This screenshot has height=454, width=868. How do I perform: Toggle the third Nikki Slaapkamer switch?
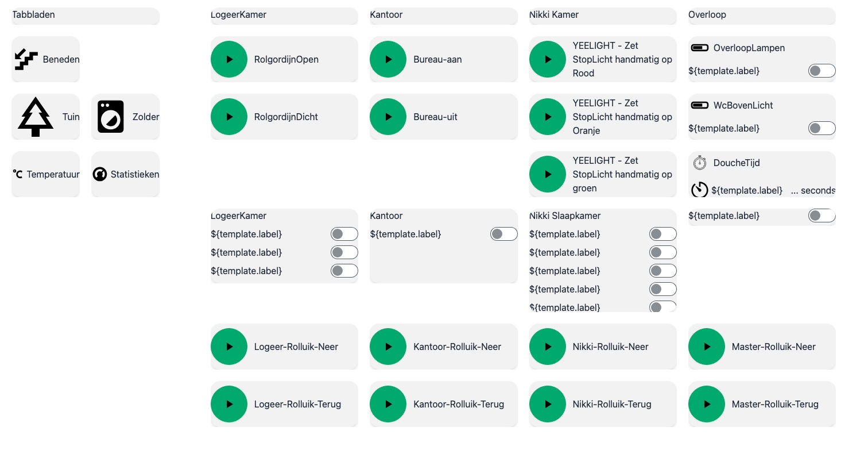coord(662,271)
